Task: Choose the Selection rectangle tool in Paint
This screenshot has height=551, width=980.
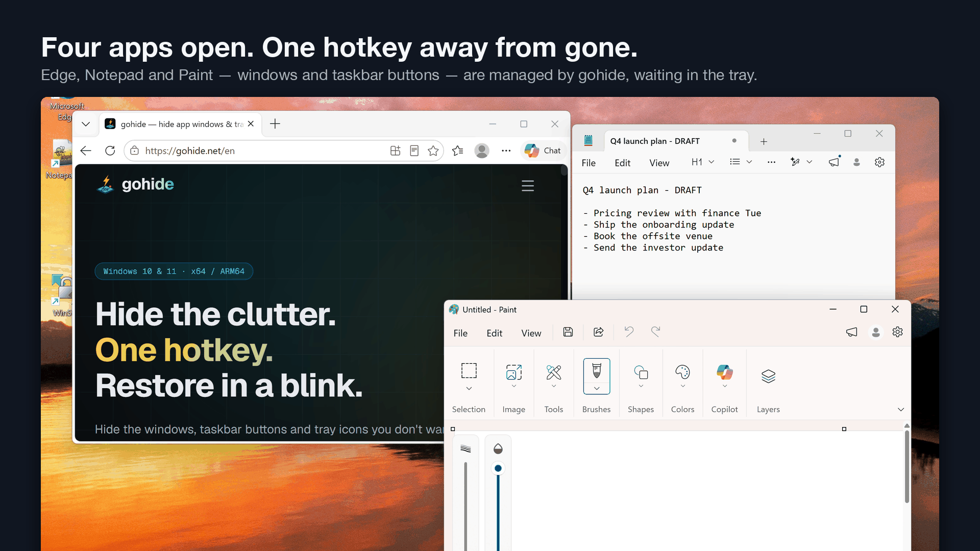Action: pos(469,371)
